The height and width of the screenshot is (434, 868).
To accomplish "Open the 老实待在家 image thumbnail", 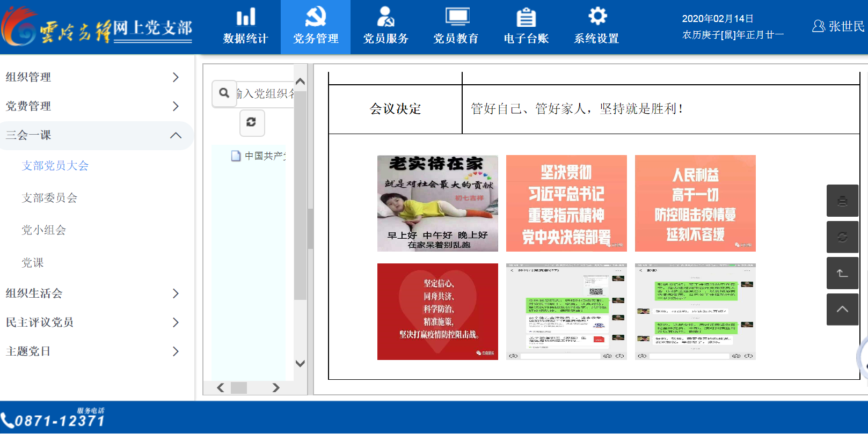I will (437, 203).
